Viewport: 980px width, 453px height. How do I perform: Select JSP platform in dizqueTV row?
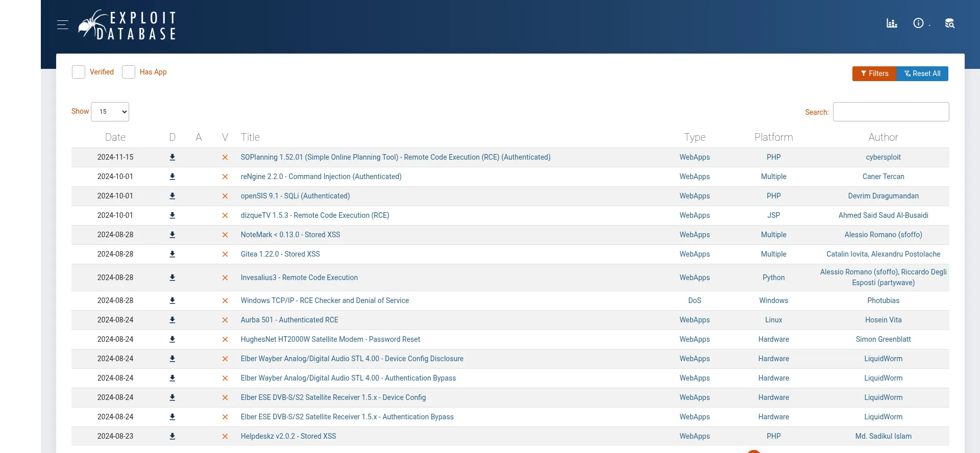(x=774, y=216)
